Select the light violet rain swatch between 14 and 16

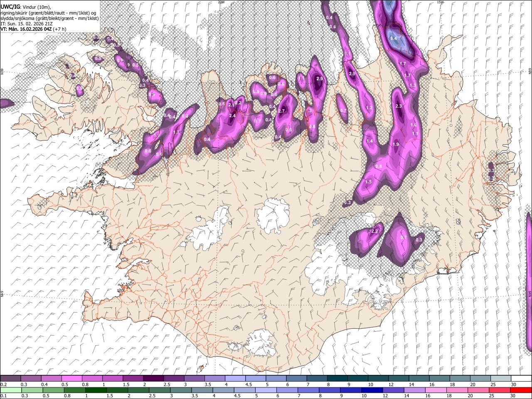[x=414, y=390]
